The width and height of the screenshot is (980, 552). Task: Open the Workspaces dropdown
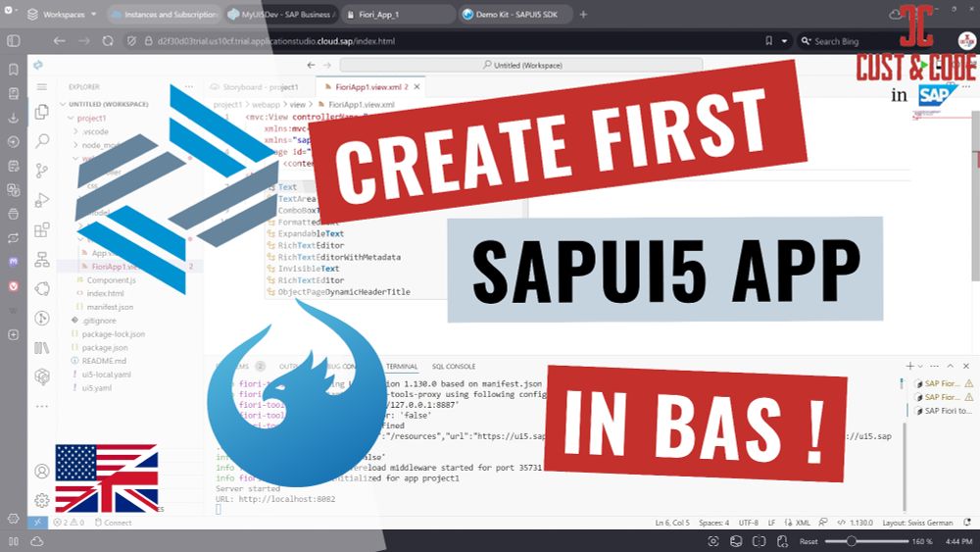click(63, 14)
